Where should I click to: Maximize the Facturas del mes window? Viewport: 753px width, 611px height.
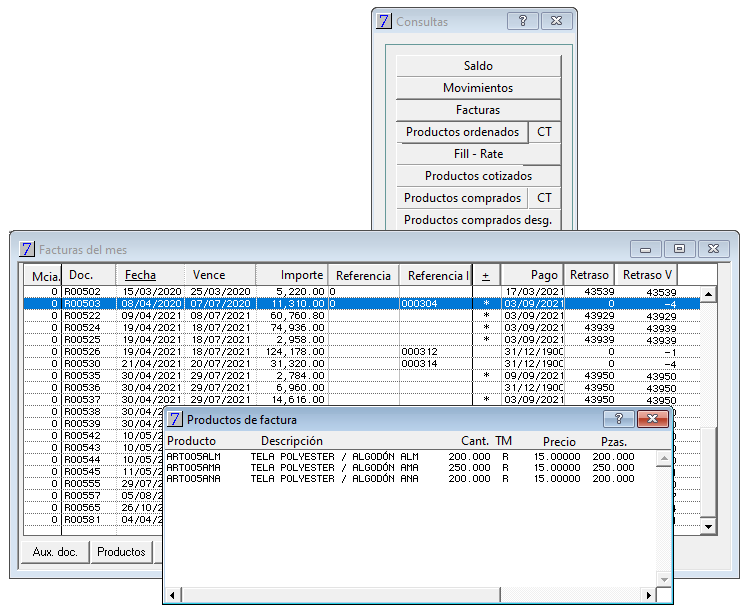coord(680,249)
